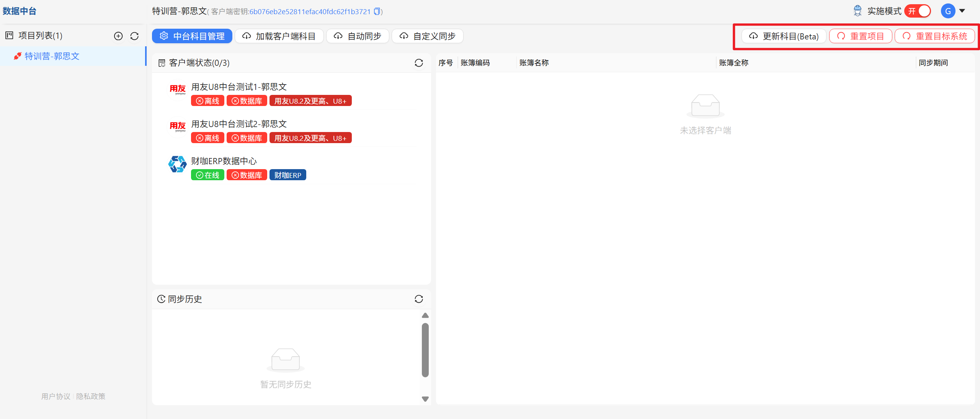Refresh the sync history panel

pos(419,299)
